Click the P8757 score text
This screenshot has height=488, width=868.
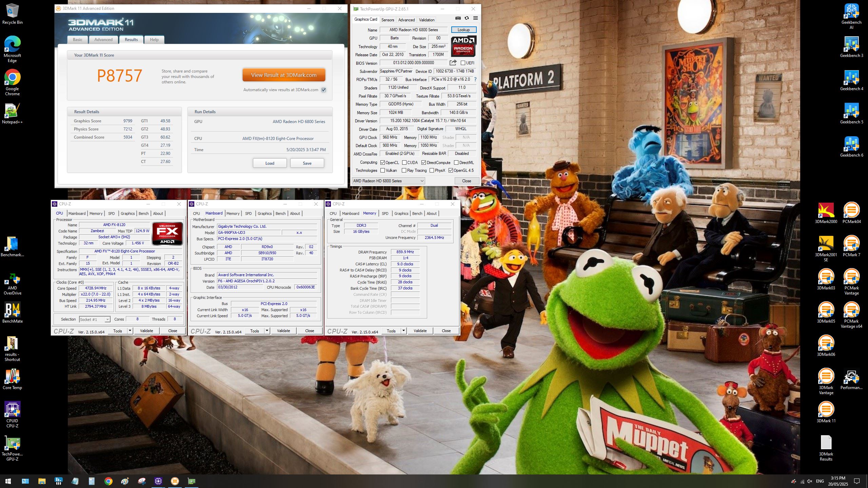point(119,76)
